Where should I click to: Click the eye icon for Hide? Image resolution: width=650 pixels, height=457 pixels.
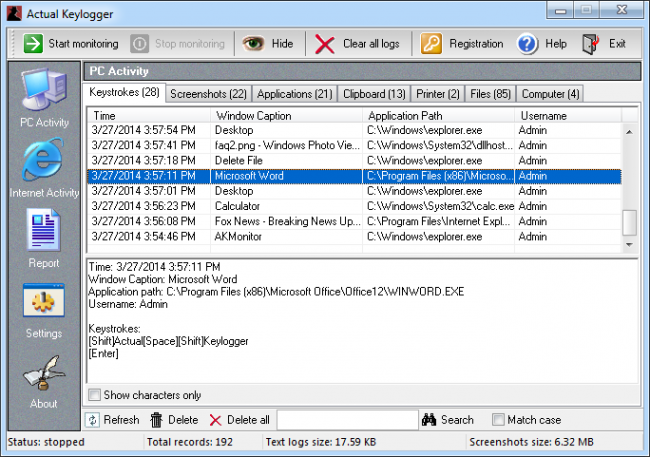coord(253,43)
